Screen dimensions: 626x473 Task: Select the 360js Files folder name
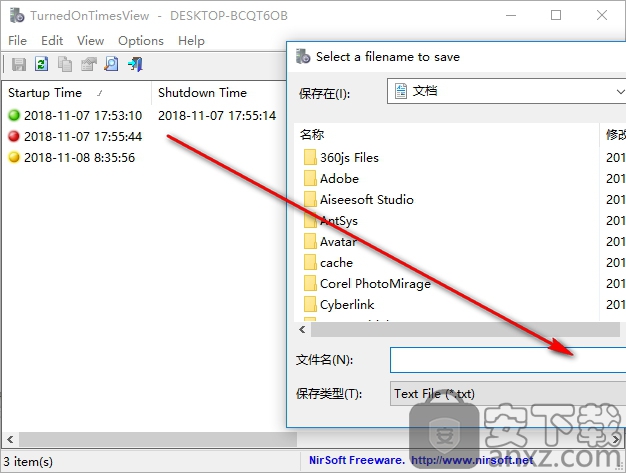(349, 158)
